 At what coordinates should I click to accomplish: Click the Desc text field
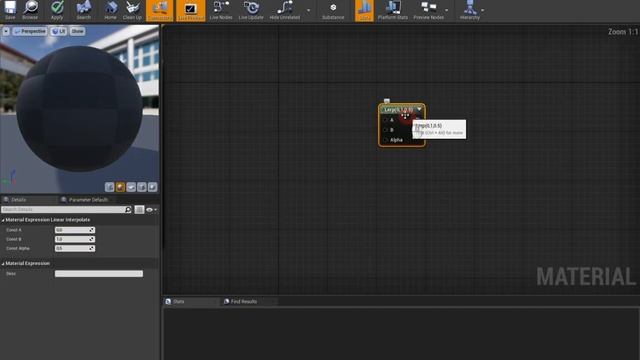tap(99, 273)
